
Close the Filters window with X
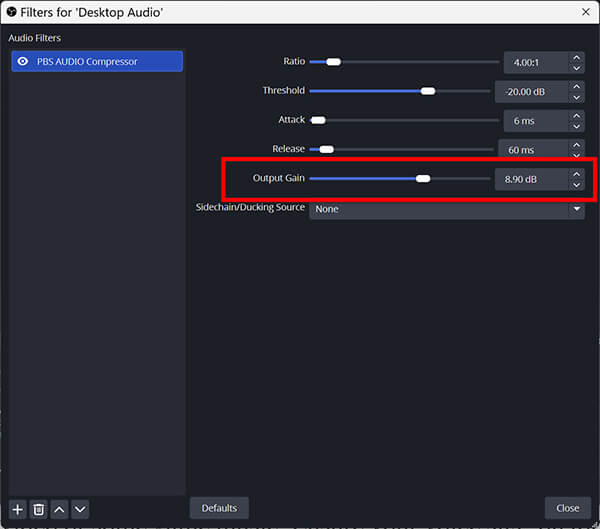point(585,12)
